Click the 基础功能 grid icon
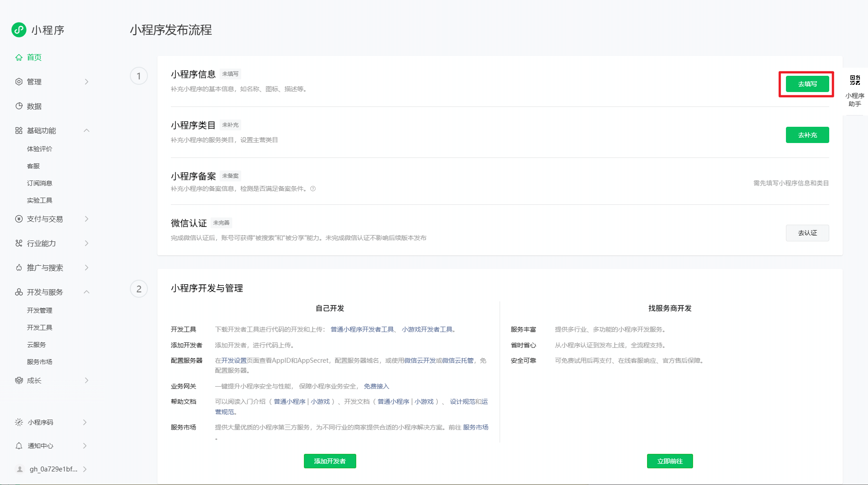868x485 pixels. (x=19, y=130)
